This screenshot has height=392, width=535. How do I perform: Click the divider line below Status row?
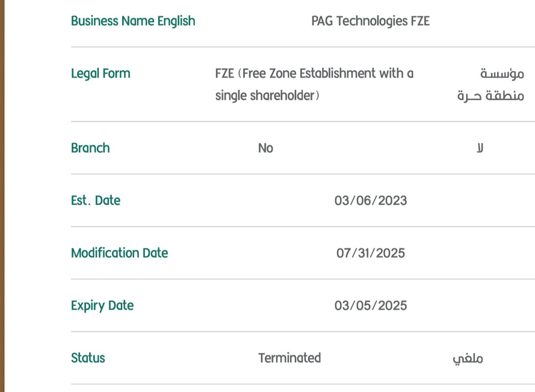[303, 384]
